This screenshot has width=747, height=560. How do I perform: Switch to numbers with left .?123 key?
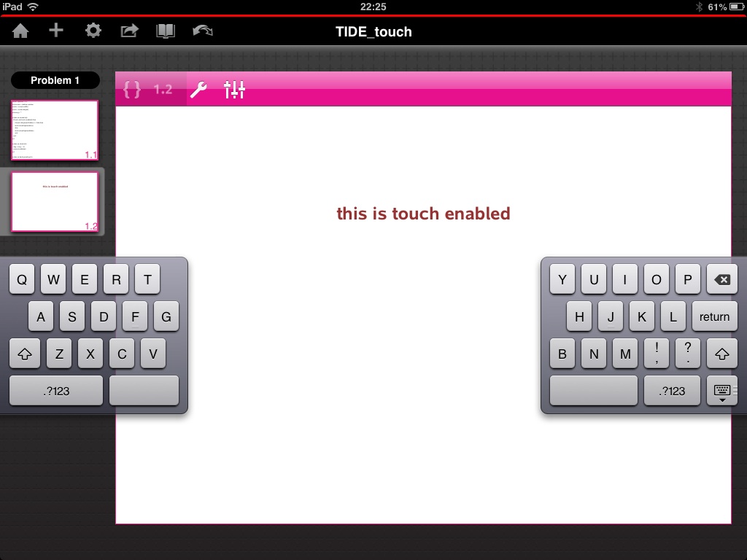coord(56,391)
